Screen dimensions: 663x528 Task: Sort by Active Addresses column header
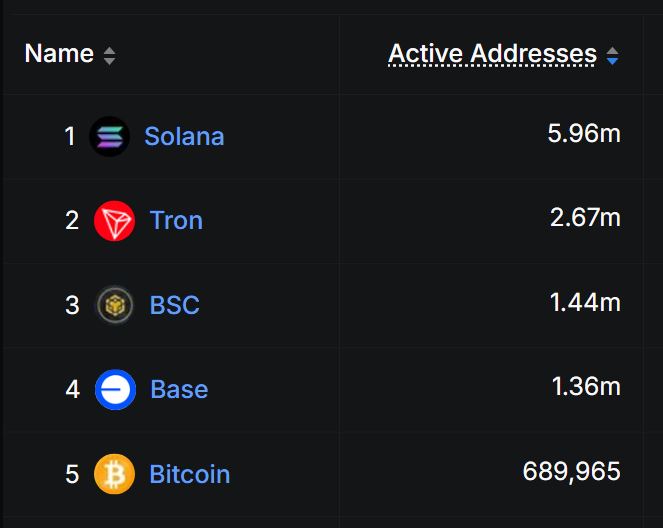point(492,54)
